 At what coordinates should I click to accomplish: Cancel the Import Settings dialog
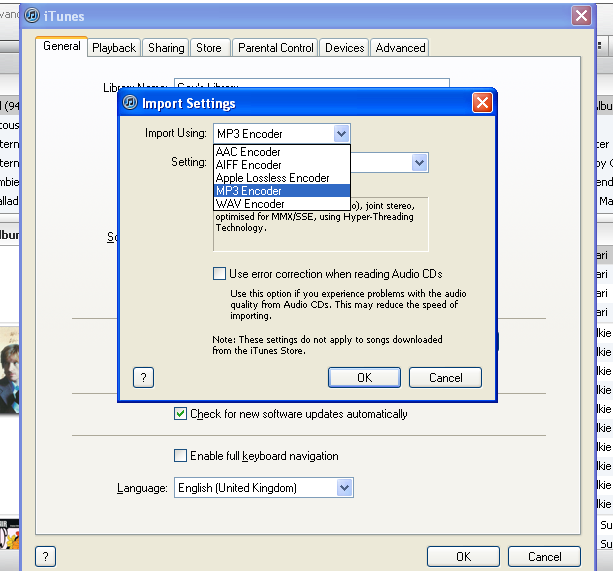tap(445, 378)
